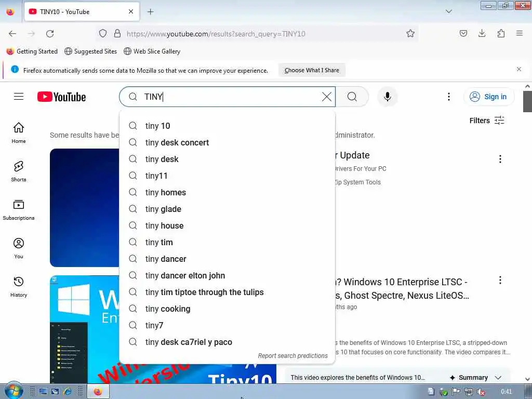Image resolution: width=532 pixels, height=399 pixels.
Task: Open more options for first video result
Action: pos(500,159)
